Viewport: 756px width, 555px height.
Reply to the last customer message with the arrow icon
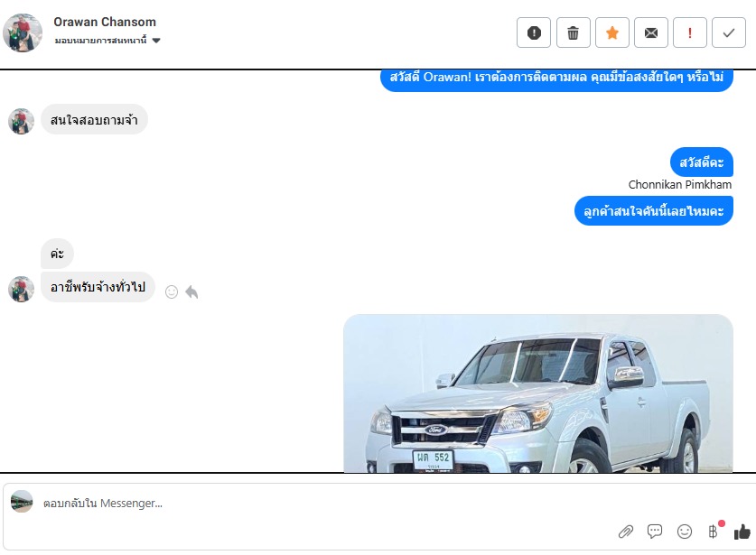(191, 292)
